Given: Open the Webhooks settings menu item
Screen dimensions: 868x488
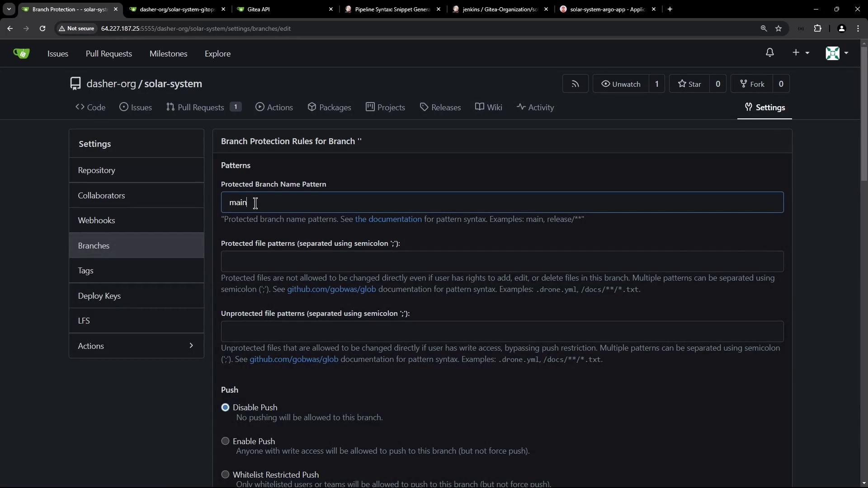Looking at the screenshot, I should pos(96,221).
